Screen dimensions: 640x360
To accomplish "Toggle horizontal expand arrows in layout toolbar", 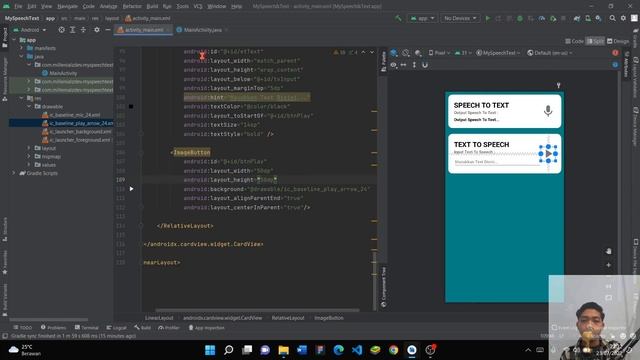I will pos(403,65).
